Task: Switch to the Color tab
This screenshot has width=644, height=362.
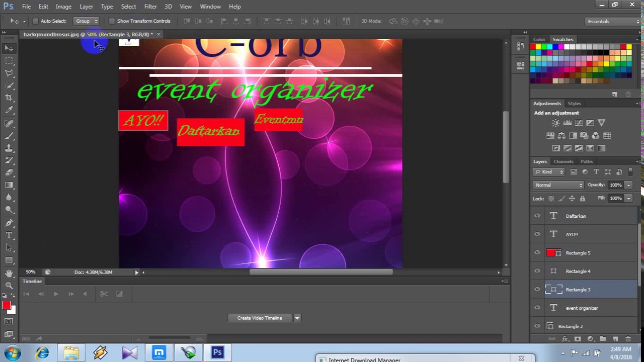Action: (x=539, y=39)
